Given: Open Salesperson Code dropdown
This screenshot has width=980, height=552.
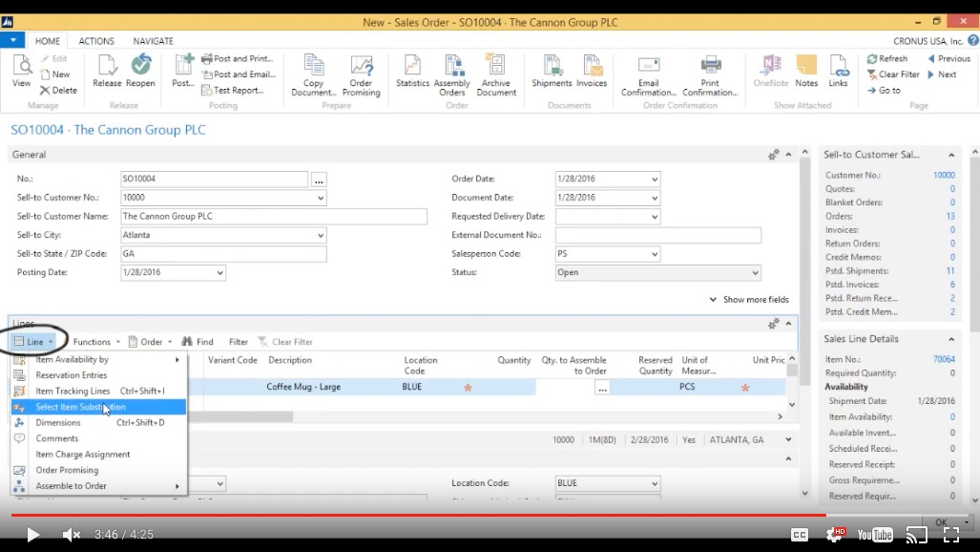Looking at the screenshot, I should [655, 254].
